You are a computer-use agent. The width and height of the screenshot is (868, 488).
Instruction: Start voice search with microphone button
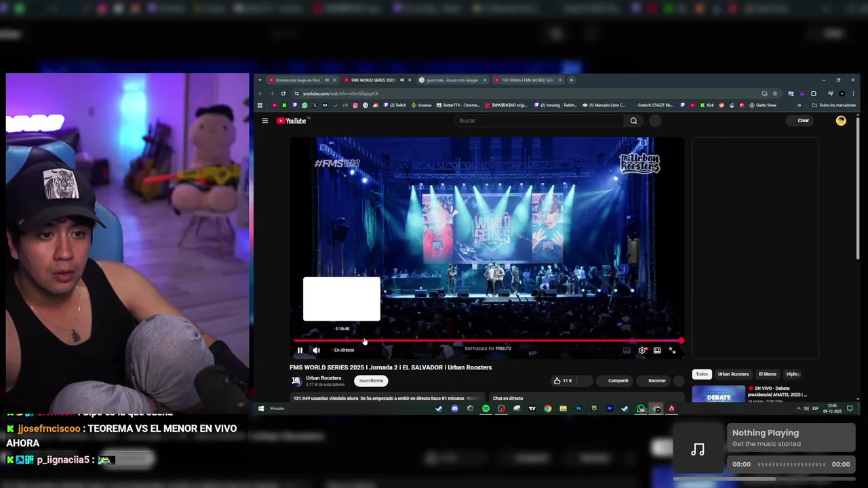click(x=655, y=121)
